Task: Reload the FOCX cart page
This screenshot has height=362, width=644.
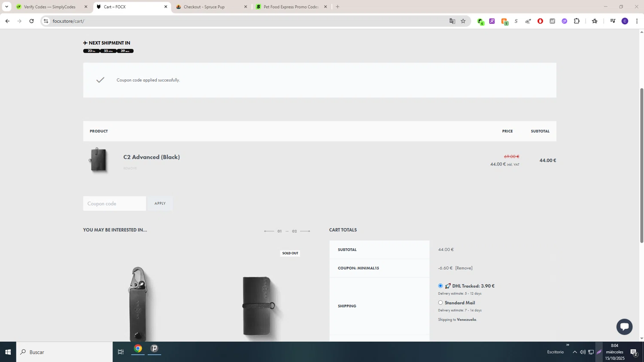Action: (x=31, y=21)
